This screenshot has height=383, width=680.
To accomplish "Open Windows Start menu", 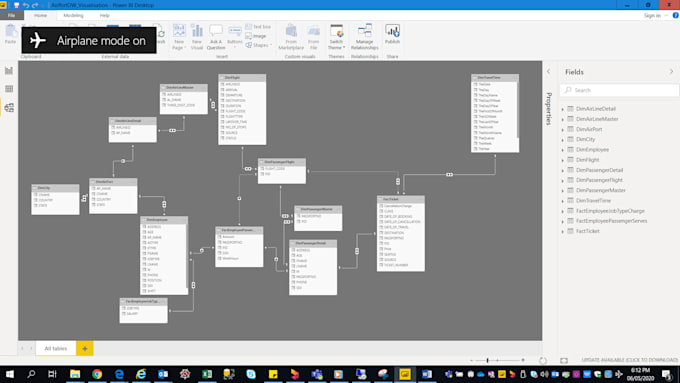I will click(x=9, y=374).
